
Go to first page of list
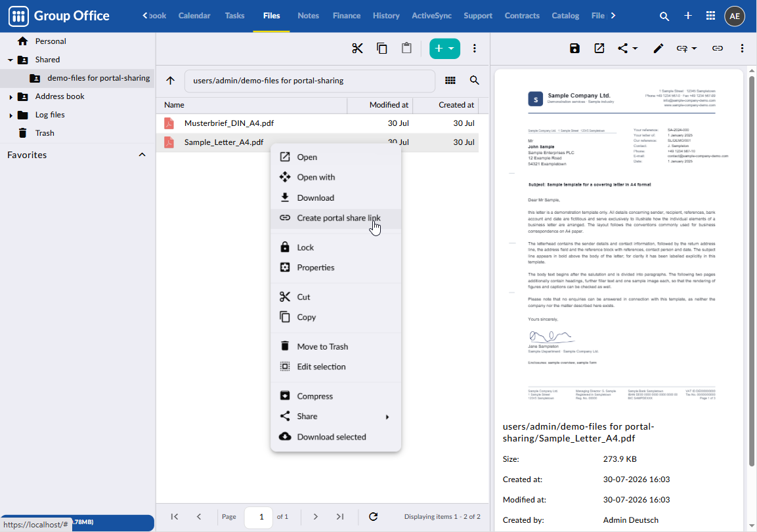[x=175, y=516]
